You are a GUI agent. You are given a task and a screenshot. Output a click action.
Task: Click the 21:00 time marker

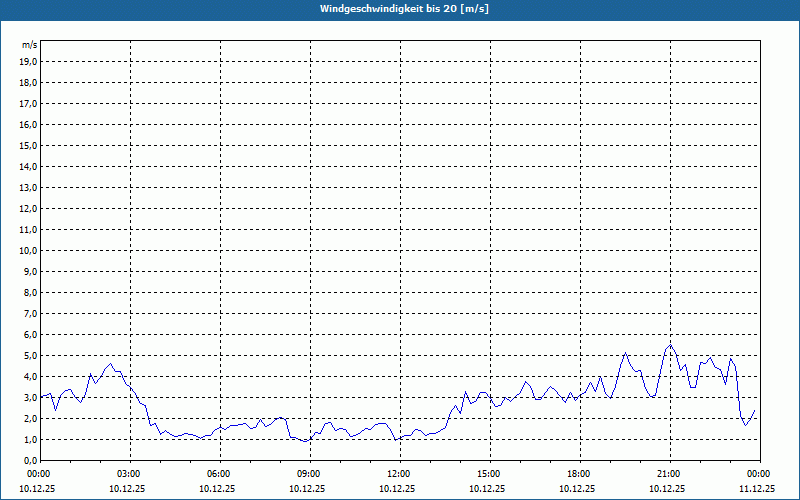[669, 474]
